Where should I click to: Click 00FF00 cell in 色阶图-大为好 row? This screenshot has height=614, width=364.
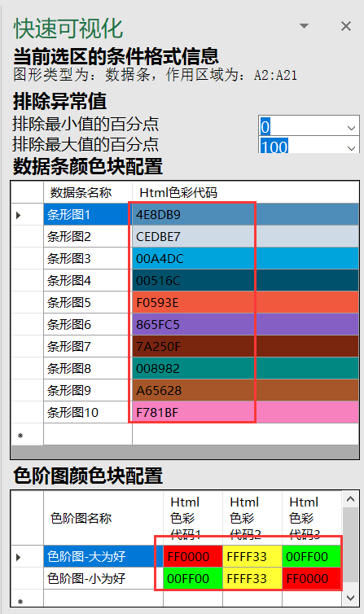[312, 556]
